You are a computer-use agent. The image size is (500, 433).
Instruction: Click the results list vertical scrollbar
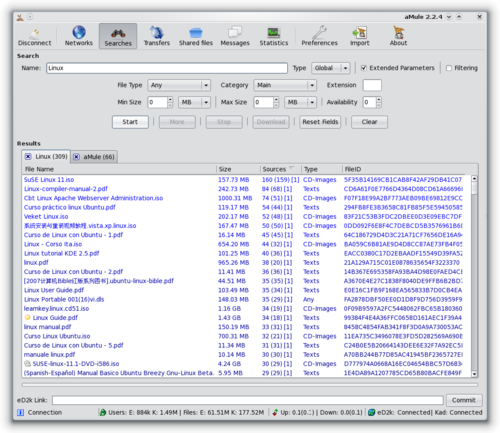tap(474, 276)
